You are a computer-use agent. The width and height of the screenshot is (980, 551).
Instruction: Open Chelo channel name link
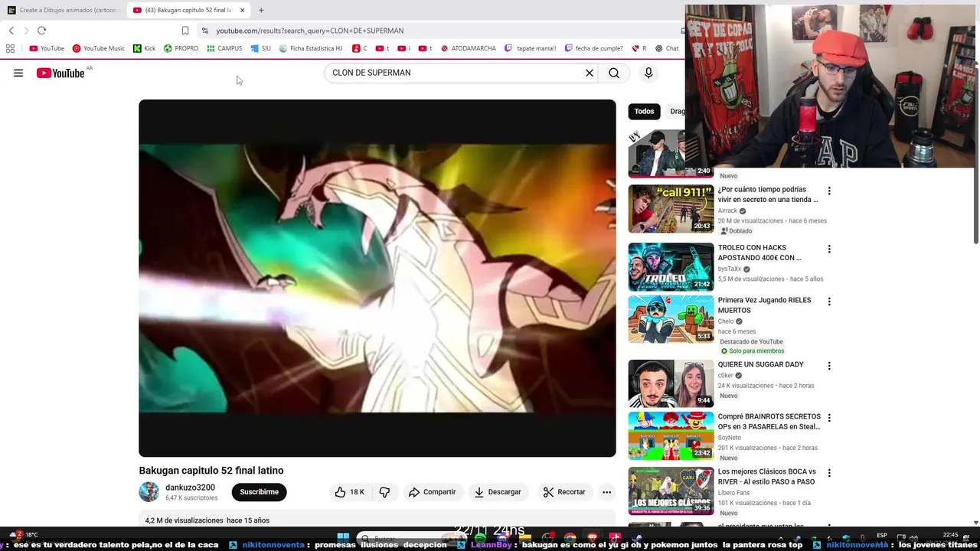point(726,321)
